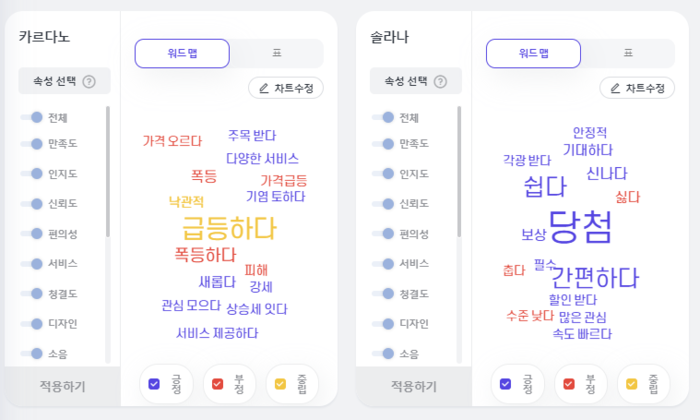Switch to the 표 tab in 솔라나 panel
This screenshot has height=420, width=700.
(x=628, y=53)
